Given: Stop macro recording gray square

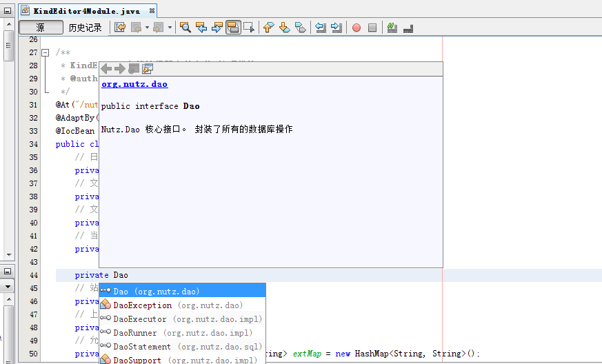Looking at the screenshot, I should pos(372,28).
